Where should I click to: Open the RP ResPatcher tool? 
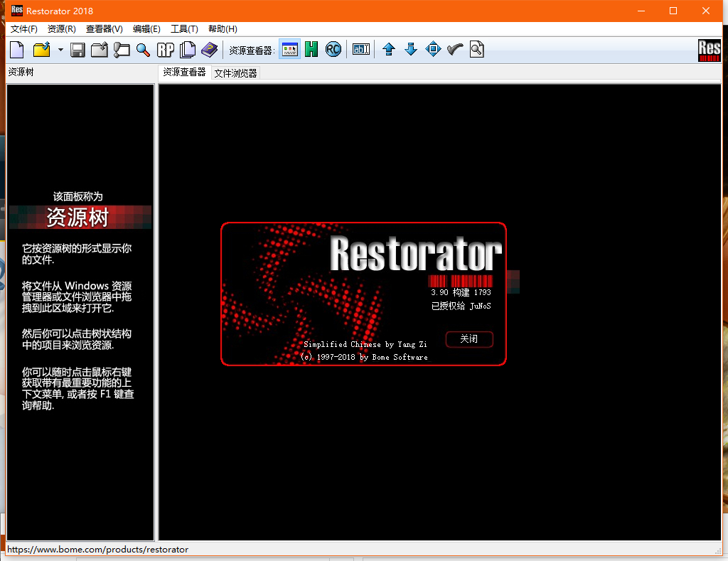[166, 50]
